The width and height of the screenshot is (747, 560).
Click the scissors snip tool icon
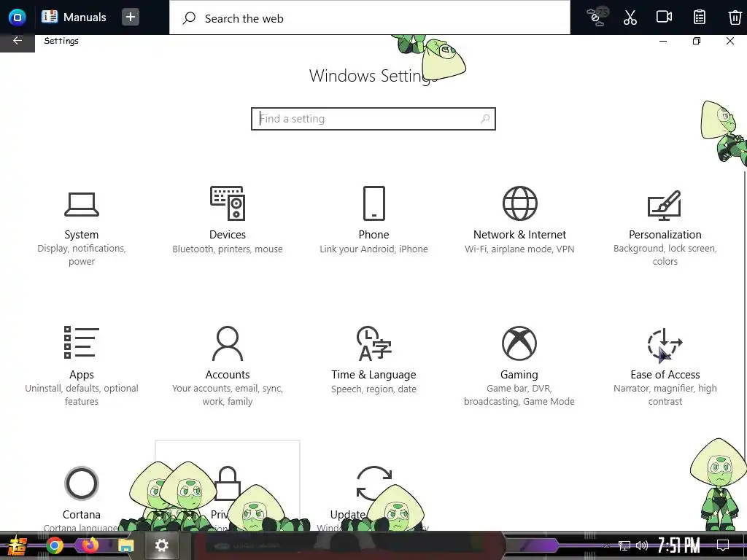(x=630, y=17)
